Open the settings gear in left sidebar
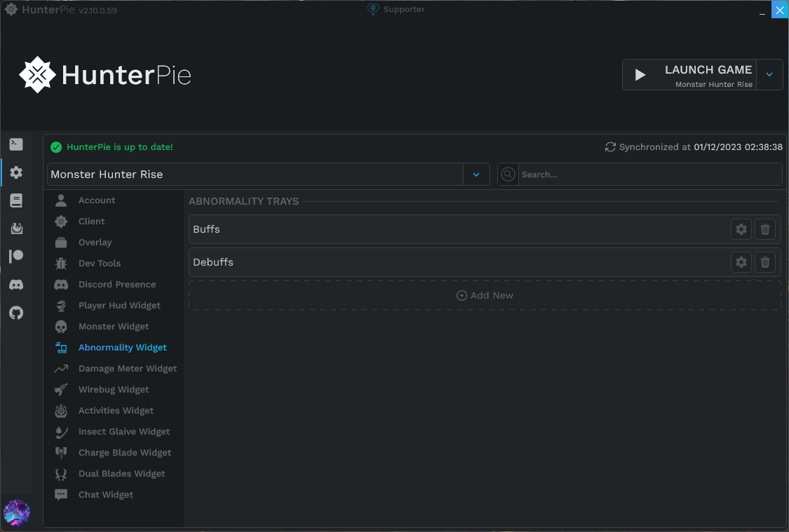789x532 pixels. tap(16, 172)
